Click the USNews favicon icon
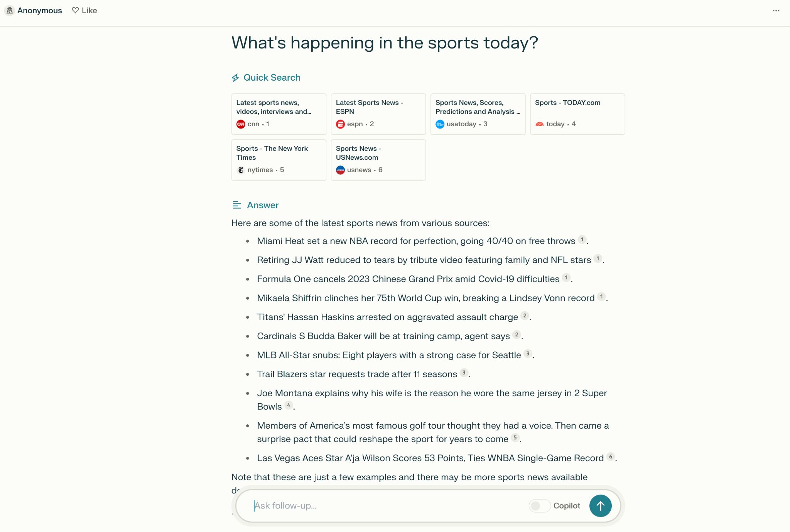 [340, 170]
